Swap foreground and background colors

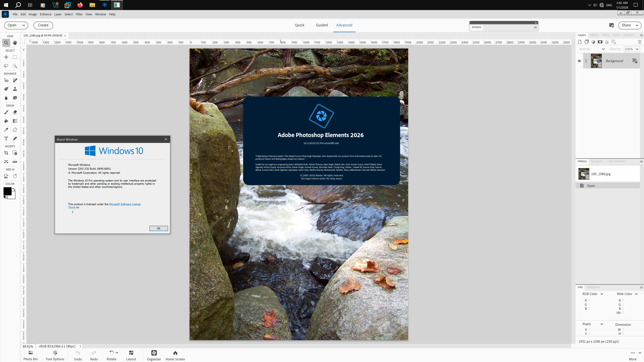coord(14,189)
